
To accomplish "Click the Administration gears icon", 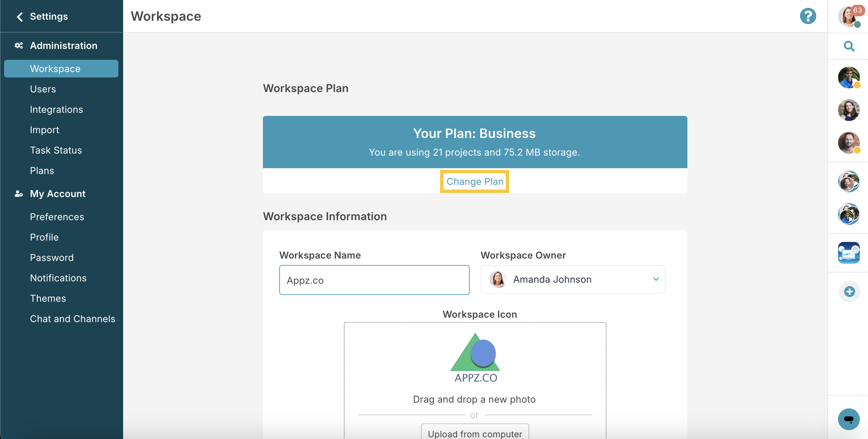I will (19, 46).
